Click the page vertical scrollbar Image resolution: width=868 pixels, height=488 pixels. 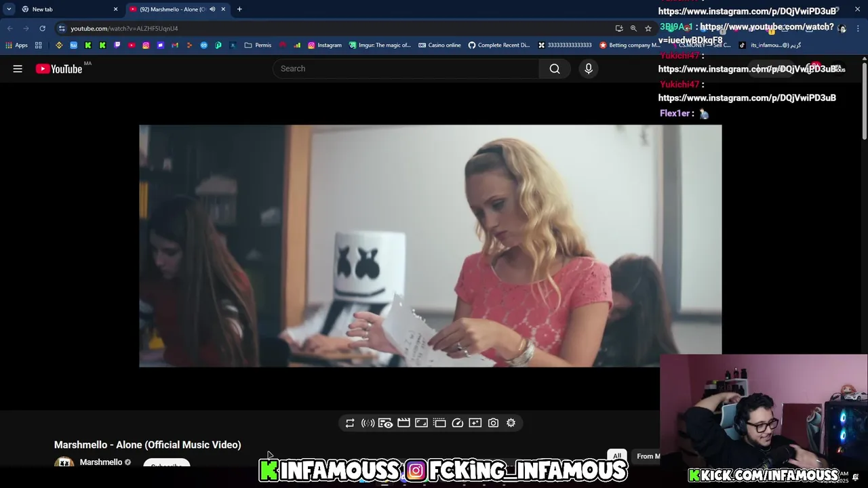[x=865, y=100]
